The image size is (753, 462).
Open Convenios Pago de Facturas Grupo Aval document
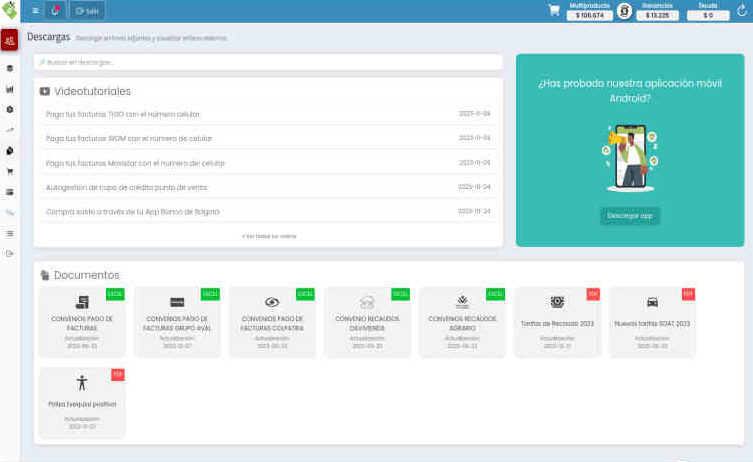(177, 322)
